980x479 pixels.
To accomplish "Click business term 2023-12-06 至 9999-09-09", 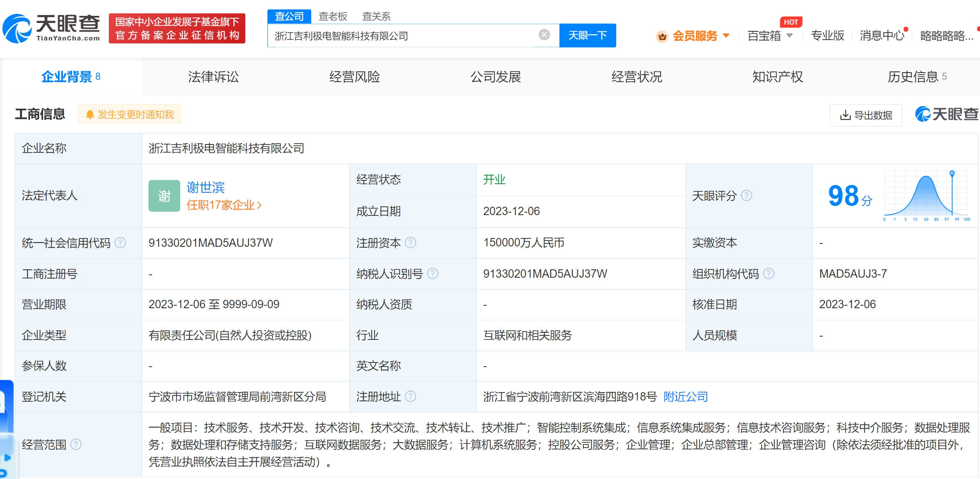I will coord(214,304).
